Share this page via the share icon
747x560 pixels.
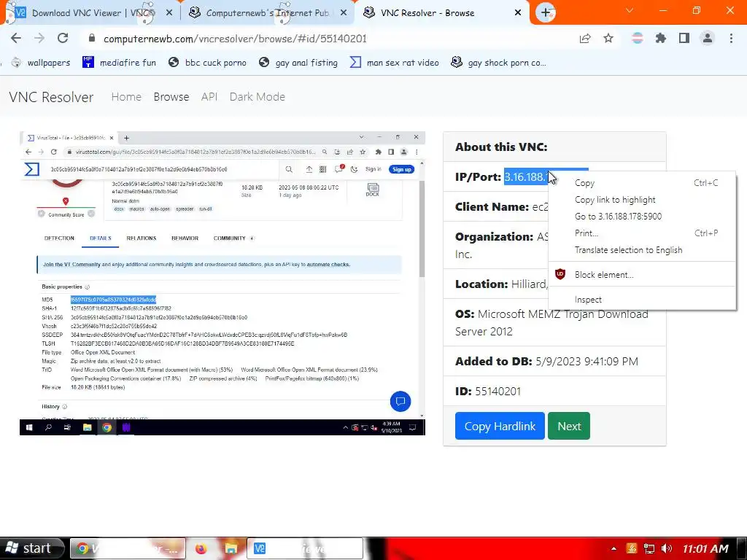[x=585, y=39]
